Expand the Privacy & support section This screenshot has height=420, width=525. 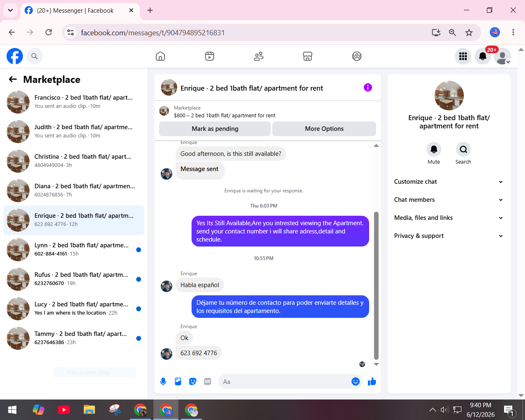point(449,236)
